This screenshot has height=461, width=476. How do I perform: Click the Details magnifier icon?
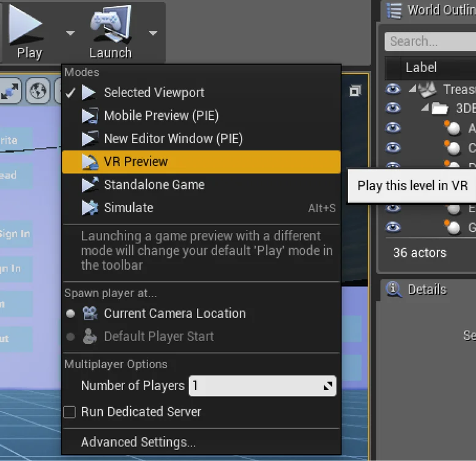pyautogui.click(x=394, y=289)
